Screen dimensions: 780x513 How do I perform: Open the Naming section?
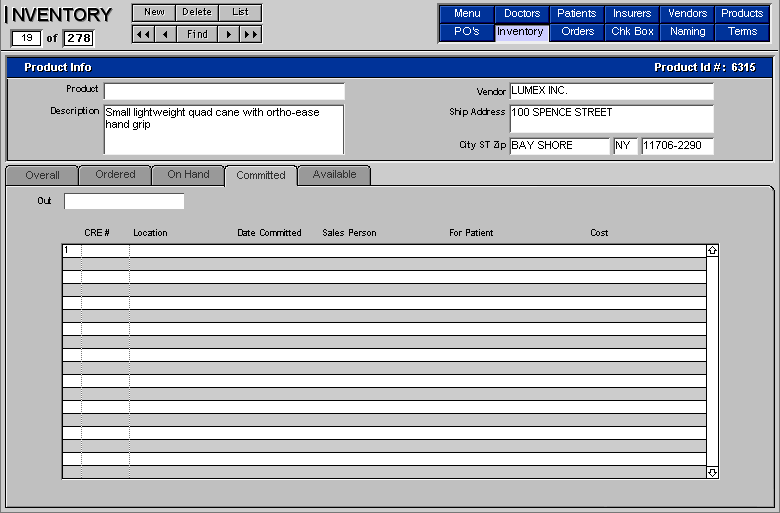pyautogui.click(x=687, y=32)
